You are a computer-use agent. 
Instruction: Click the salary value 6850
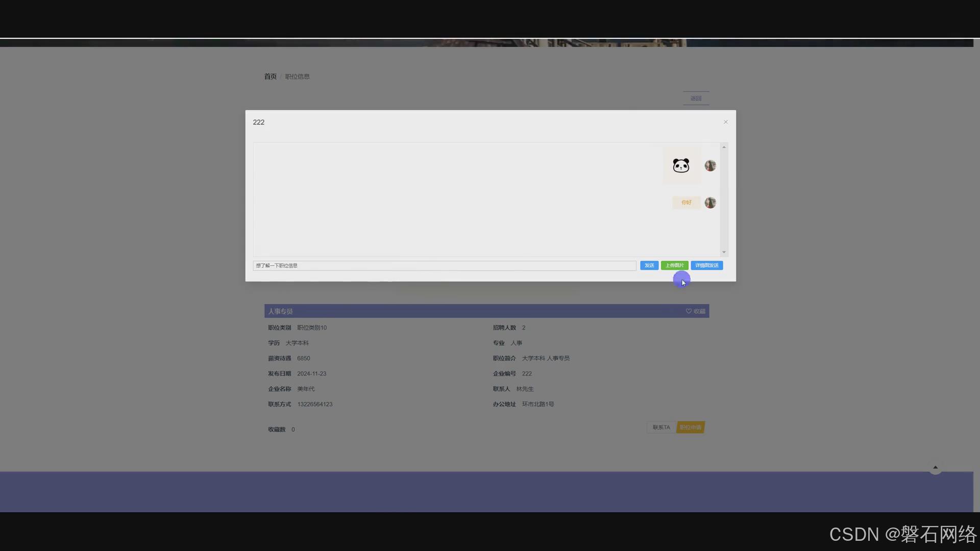(x=304, y=358)
